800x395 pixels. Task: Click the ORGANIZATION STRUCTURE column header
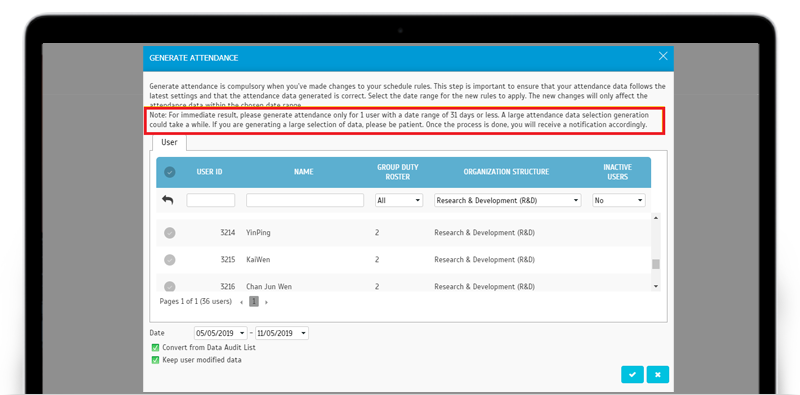point(506,172)
